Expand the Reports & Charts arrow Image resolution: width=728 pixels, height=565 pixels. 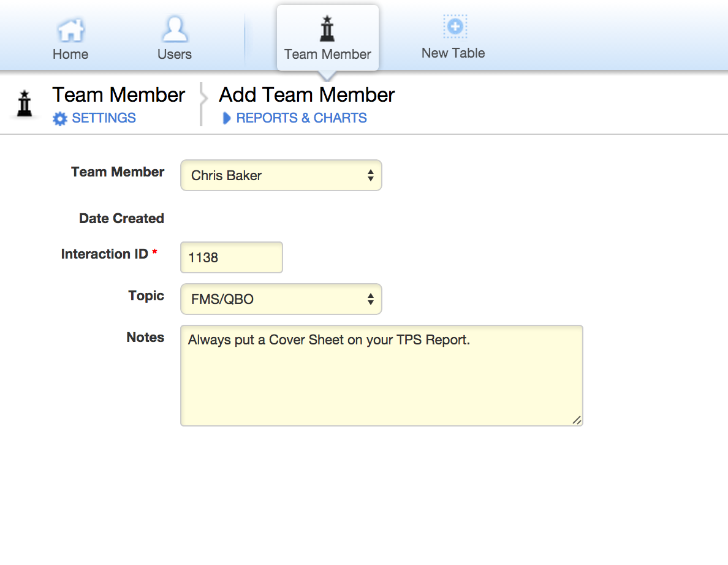pyautogui.click(x=227, y=118)
